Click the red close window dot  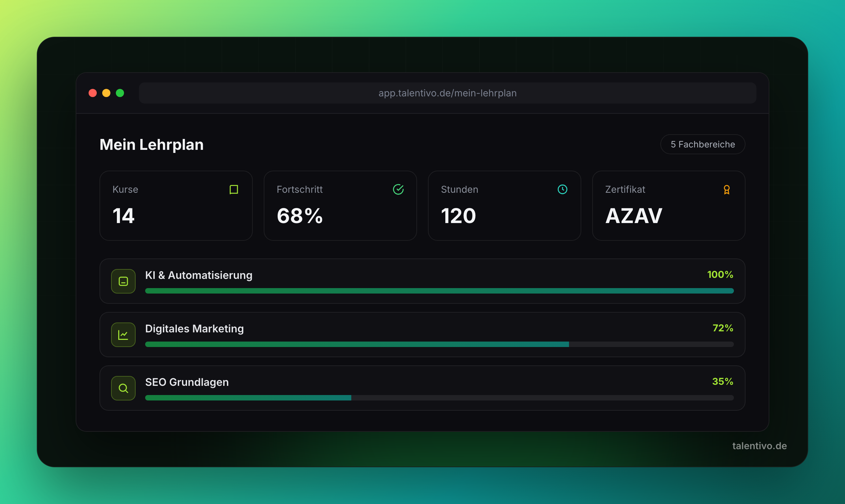tap(93, 93)
